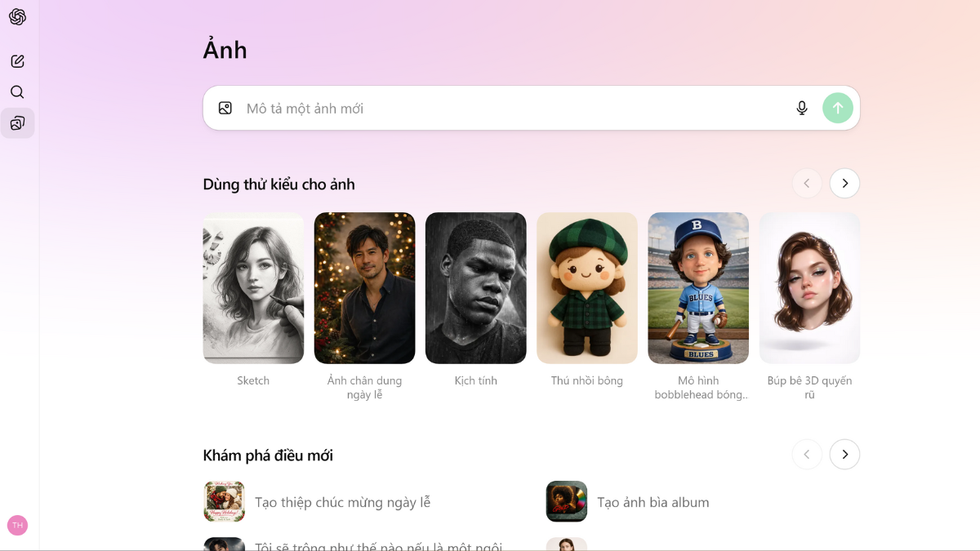Activate the microphone voice input
Screen dimensions: 980x551
coord(801,108)
